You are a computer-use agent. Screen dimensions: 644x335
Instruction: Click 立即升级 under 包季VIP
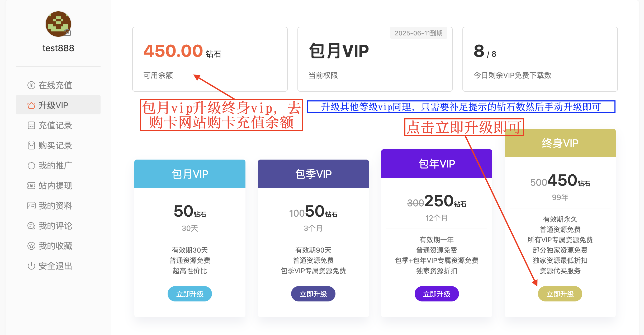[313, 294]
